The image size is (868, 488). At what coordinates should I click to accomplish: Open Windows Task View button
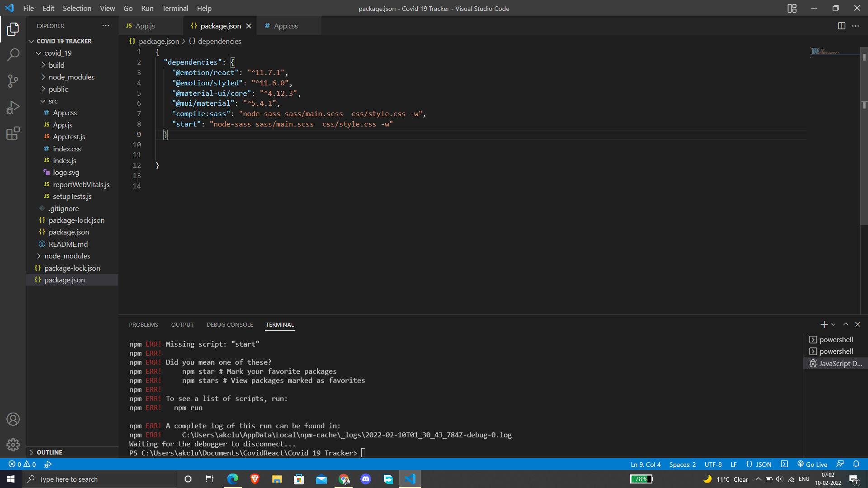[x=210, y=479]
